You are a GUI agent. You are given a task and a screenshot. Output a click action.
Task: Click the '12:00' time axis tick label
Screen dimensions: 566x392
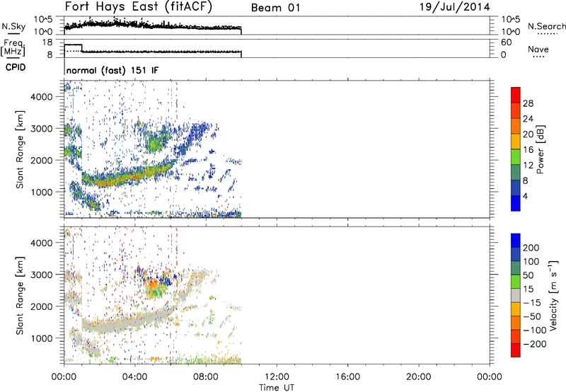coord(277,377)
